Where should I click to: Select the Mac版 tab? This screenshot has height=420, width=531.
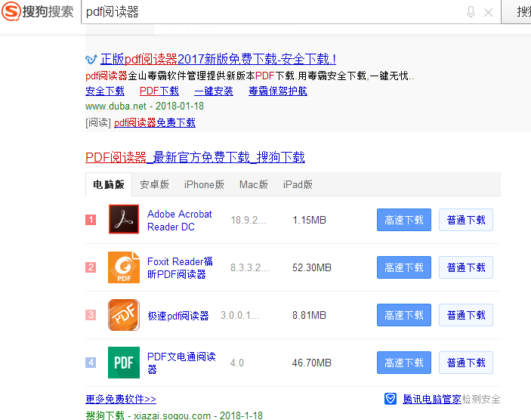pyautogui.click(x=253, y=184)
